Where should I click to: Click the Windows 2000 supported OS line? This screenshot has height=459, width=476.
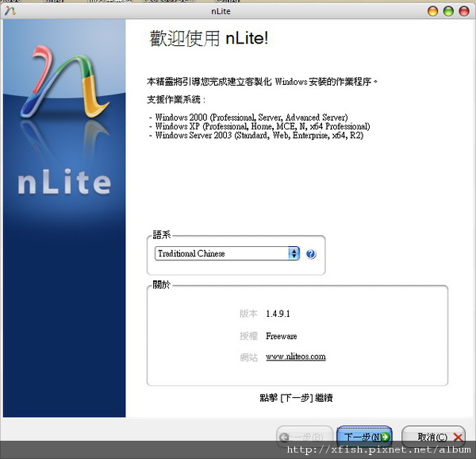click(x=248, y=118)
